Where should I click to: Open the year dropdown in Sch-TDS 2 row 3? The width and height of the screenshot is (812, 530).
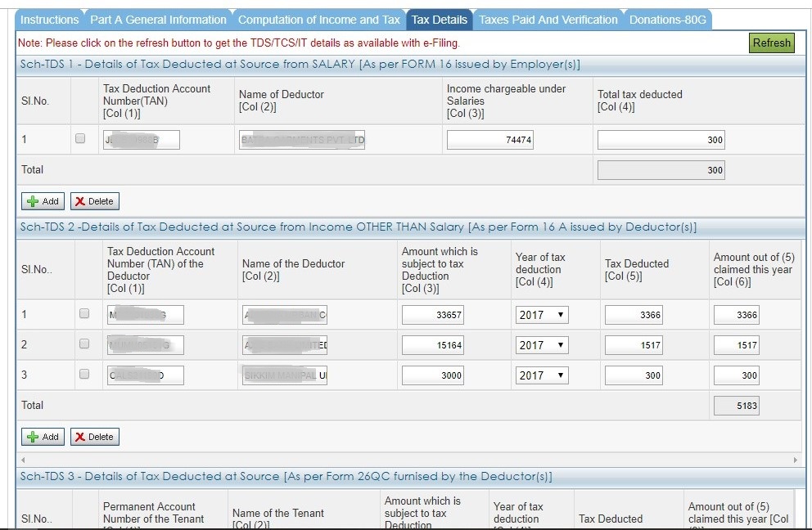click(541, 375)
